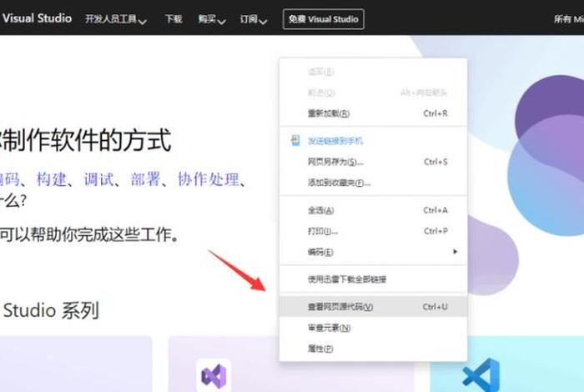Choose 打印(I)... menu item
Screen dimensions: 584x392
373,231
